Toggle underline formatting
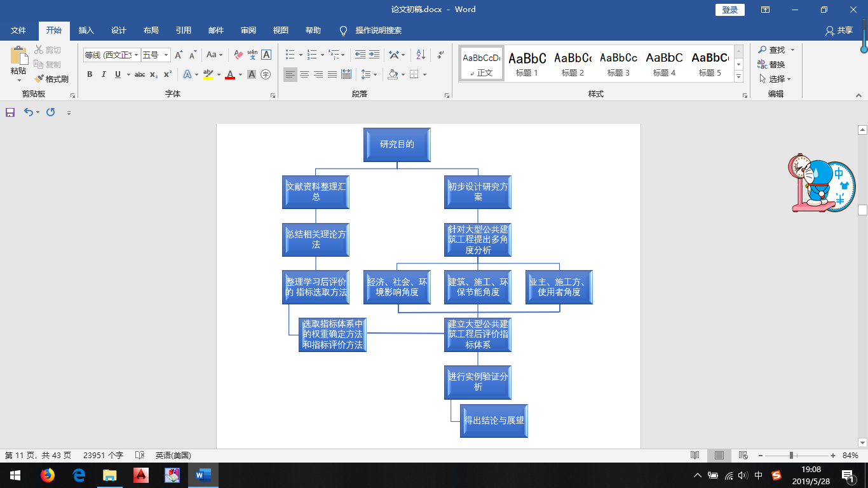The width and height of the screenshot is (868, 488). pos(118,74)
